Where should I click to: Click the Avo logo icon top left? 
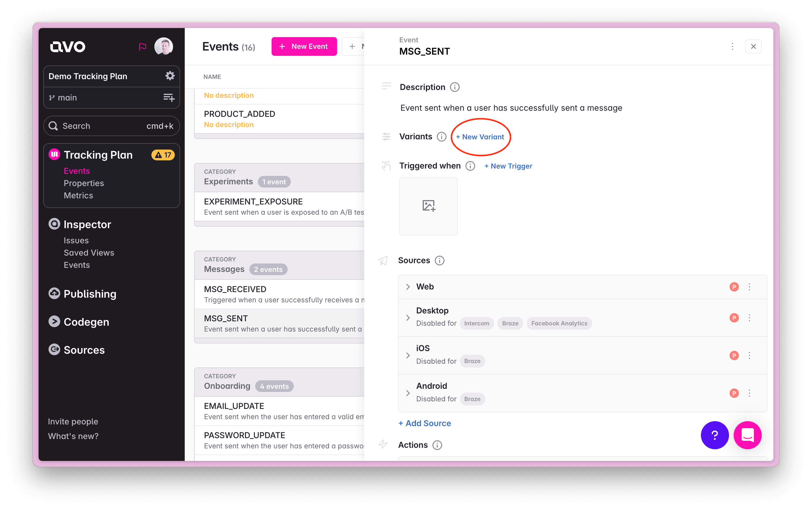(67, 46)
